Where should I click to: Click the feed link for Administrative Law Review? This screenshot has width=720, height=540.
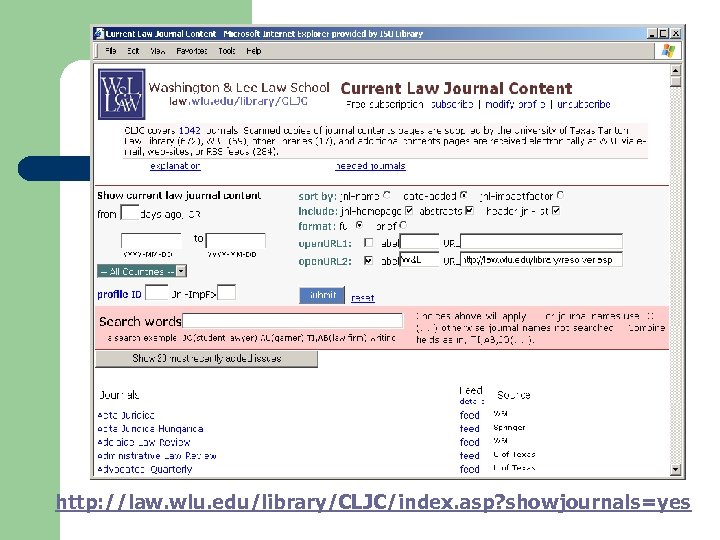(469, 456)
